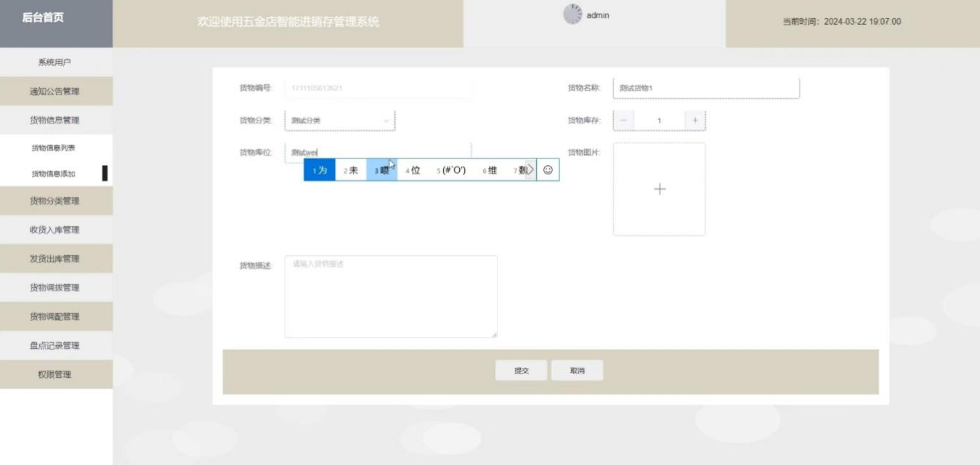Expand 货物分类管理 sidebar menu

(55, 201)
